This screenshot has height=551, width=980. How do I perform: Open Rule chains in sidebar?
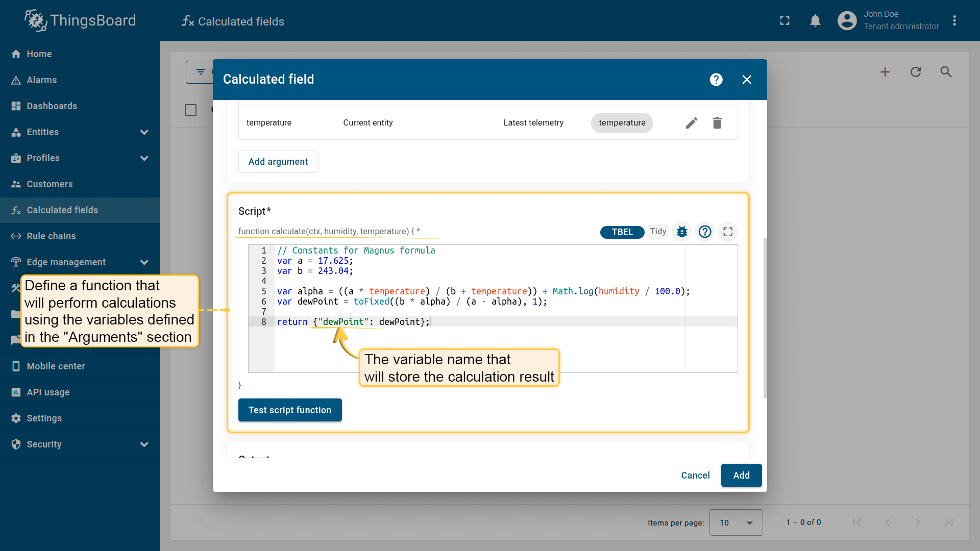tap(51, 236)
